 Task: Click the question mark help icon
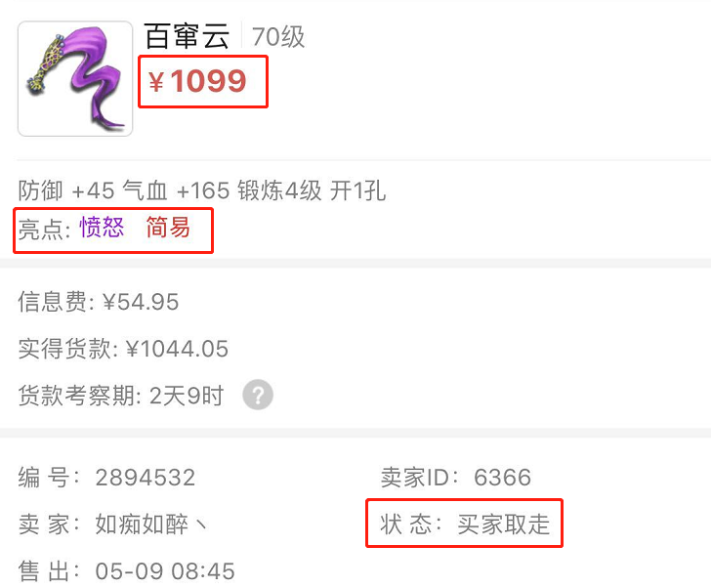(258, 395)
